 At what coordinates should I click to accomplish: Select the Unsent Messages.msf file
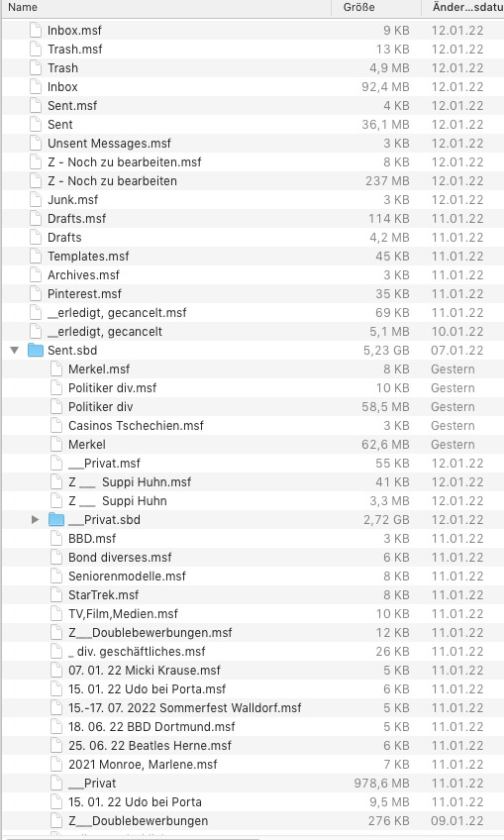(109, 144)
